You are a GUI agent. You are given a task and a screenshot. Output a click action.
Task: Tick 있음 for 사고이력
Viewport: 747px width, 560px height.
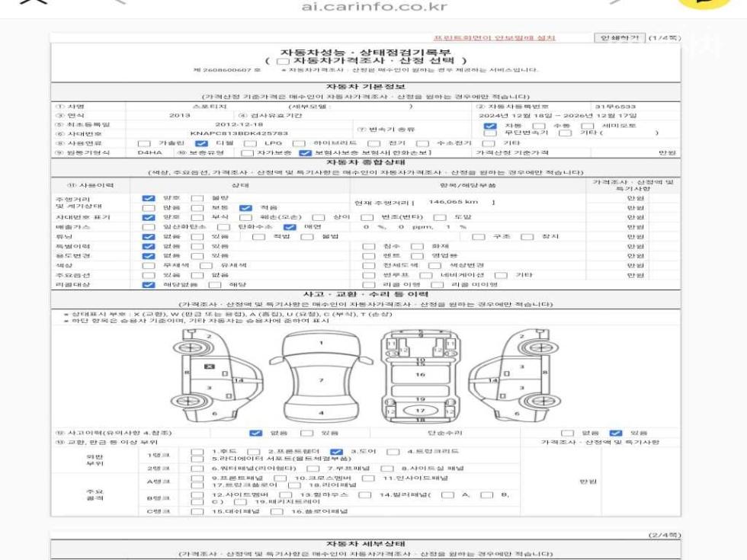[306, 433]
